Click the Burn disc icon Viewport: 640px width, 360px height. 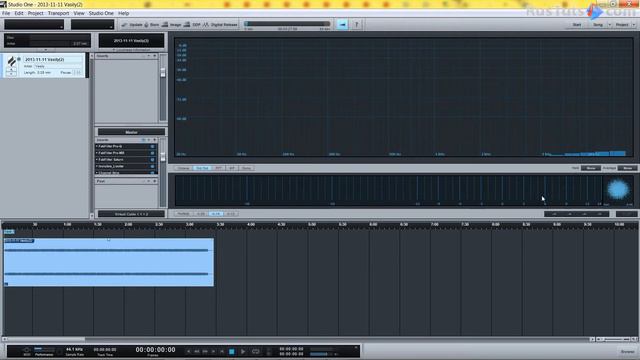146,25
